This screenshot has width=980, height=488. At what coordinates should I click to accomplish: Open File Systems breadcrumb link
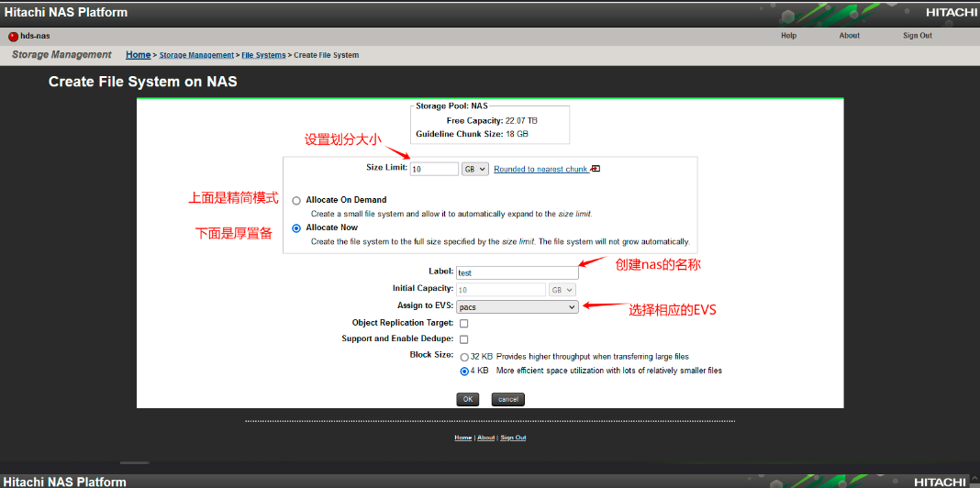[x=263, y=55]
